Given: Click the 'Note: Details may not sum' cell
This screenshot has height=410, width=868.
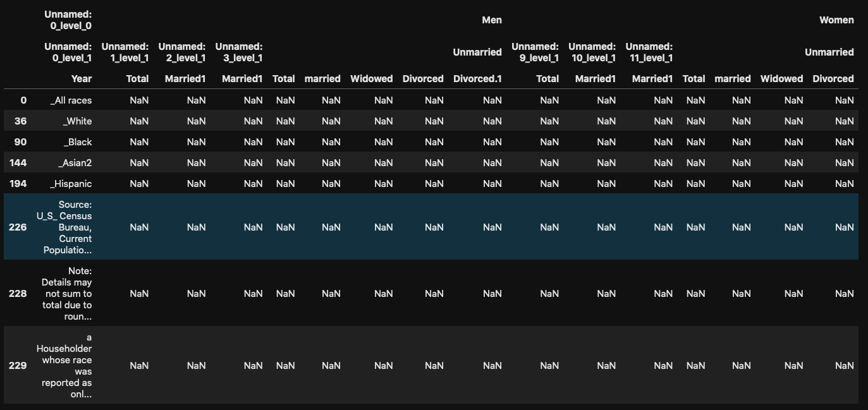Looking at the screenshot, I should (66, 294).
